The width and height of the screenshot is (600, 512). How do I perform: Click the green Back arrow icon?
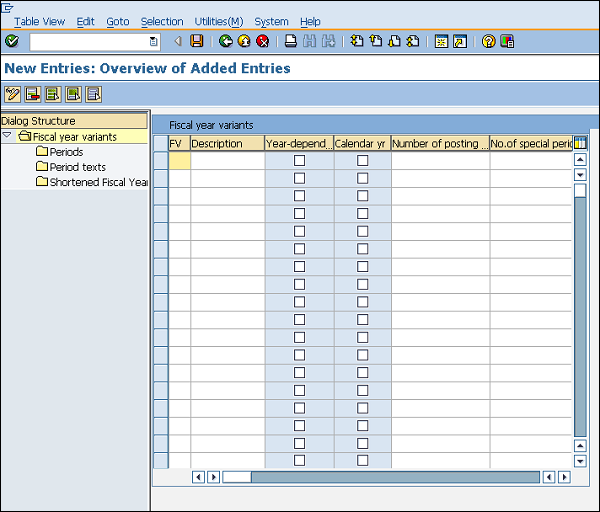pos(226,41)
